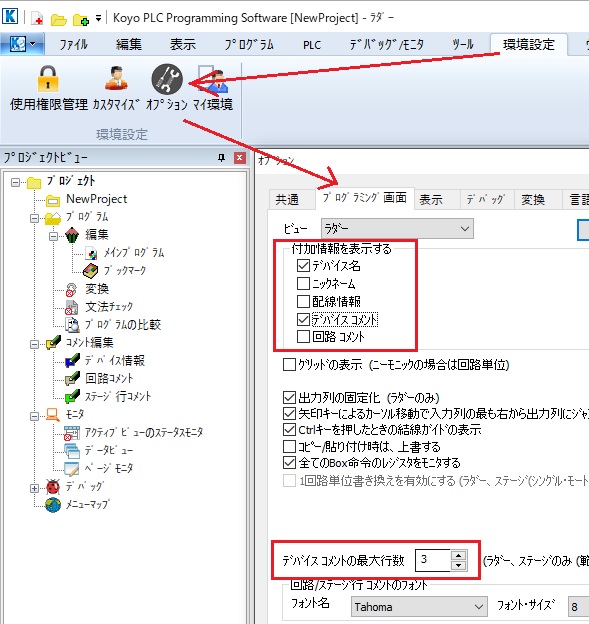Collapse the コメント編集 tree node
589x624 pixels.
(35, 344)
